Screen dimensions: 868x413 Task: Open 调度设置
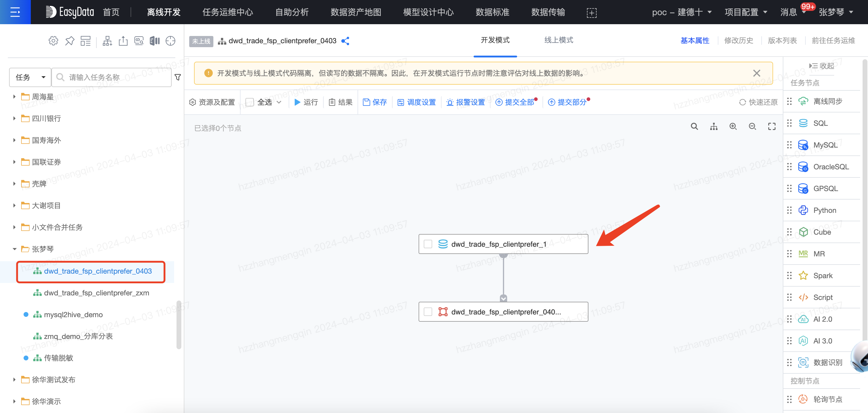point(416,102)
